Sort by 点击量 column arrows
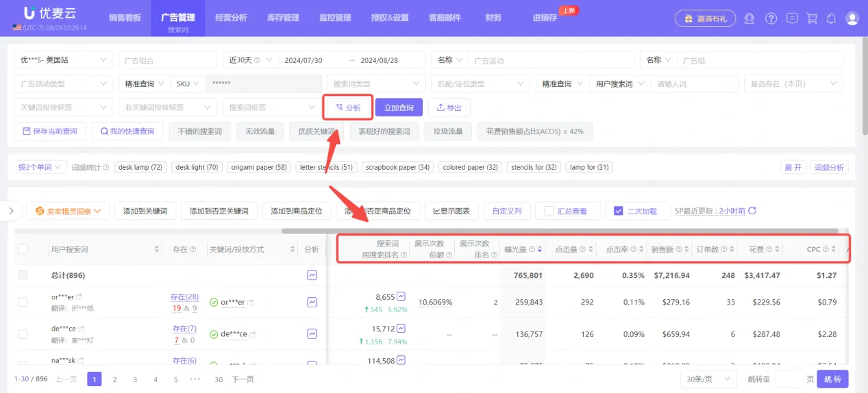The width and height of the screenshot is (868, 393). (x=591, y=250)
